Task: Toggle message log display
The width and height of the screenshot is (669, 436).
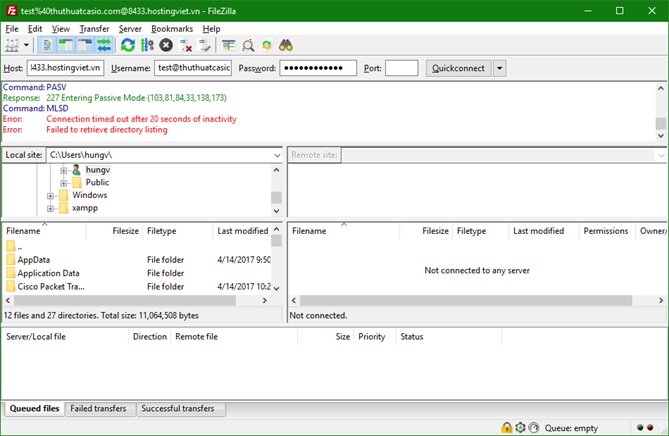Action: [x=47, y=45]
